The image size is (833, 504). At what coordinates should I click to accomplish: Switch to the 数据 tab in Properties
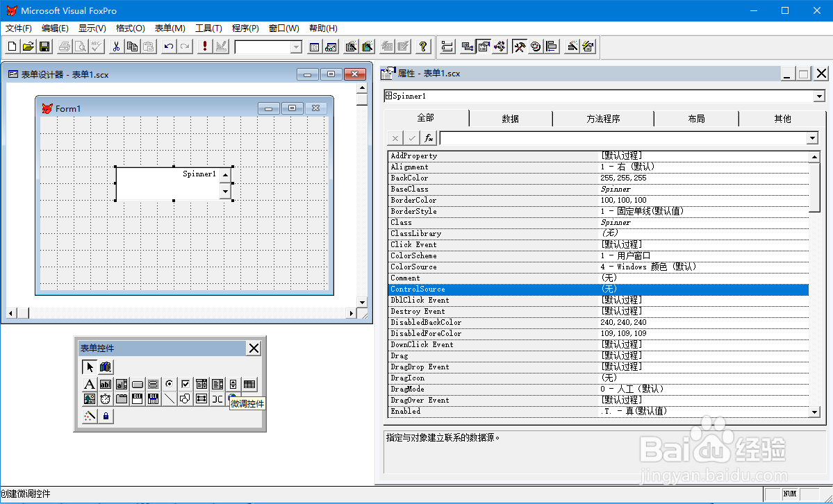(510, 119)
